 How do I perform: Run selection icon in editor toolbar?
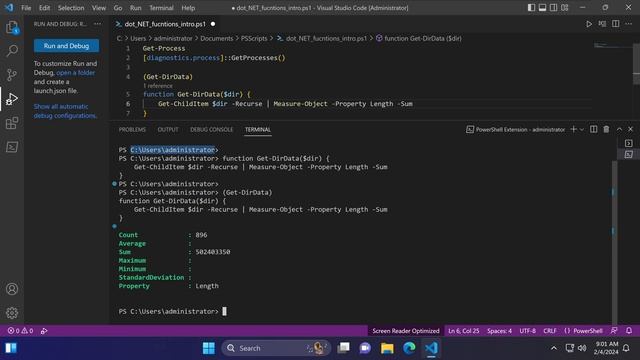pos(602,24)
